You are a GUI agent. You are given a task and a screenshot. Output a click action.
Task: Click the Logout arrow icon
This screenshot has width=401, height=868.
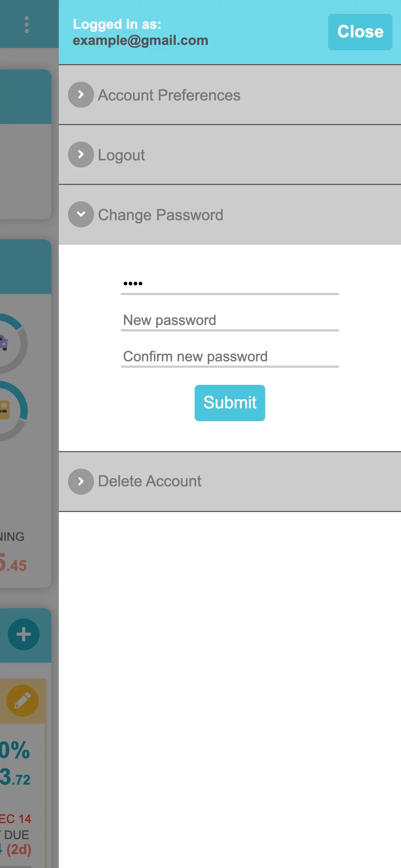tap(81, 155)
